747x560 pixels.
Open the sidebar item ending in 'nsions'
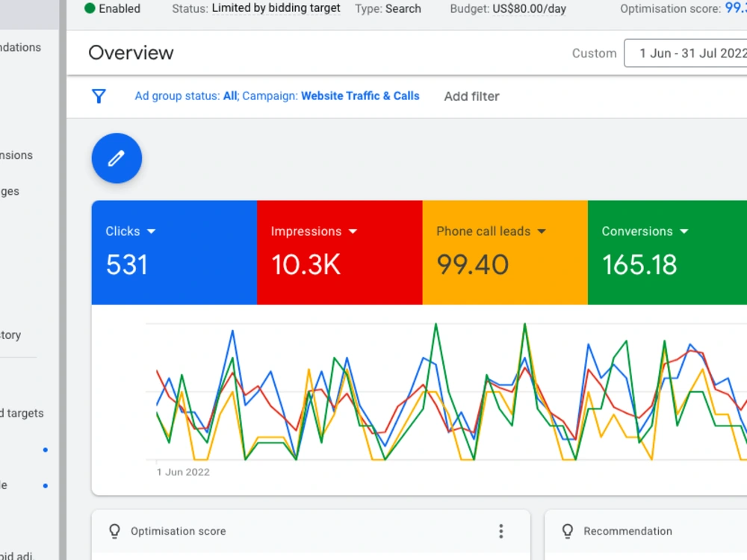pyautogui.click(x=16, y=155)
